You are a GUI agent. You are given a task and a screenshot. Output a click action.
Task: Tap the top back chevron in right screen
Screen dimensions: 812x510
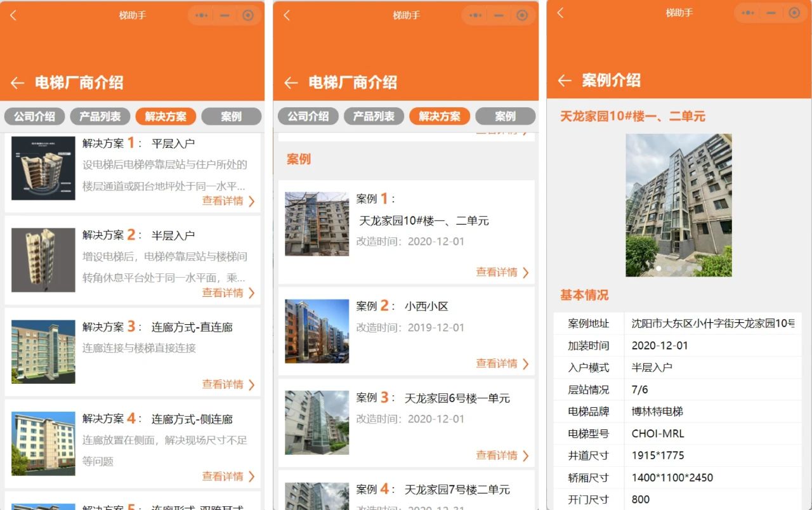pyautogui.click(x=560, y=13)
